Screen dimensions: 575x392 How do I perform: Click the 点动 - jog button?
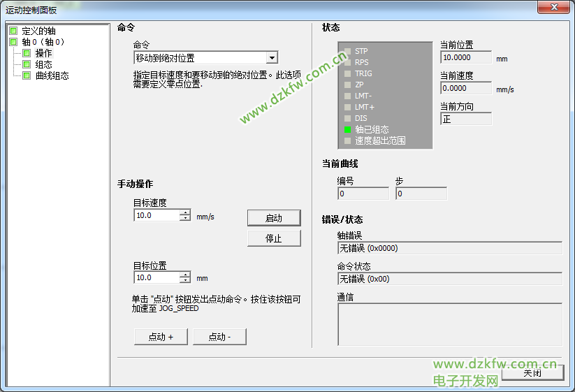[x=219, y=337]
